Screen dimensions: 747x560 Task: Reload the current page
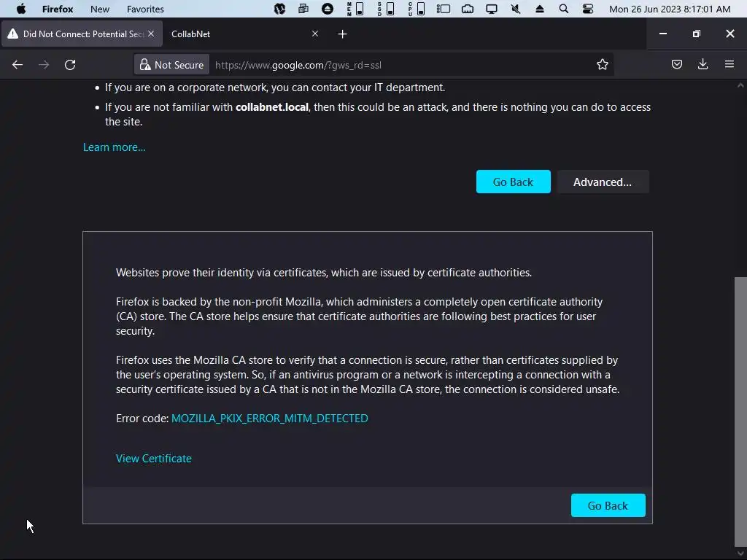(70, 65)
